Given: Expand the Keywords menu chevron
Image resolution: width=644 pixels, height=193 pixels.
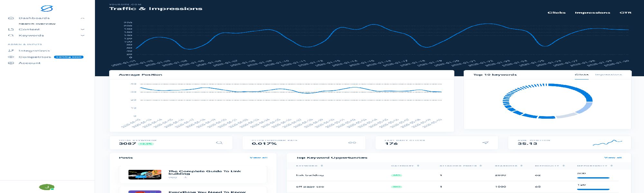Looking at the screenshot, I should pyautogui.click(x=82, y=35).
